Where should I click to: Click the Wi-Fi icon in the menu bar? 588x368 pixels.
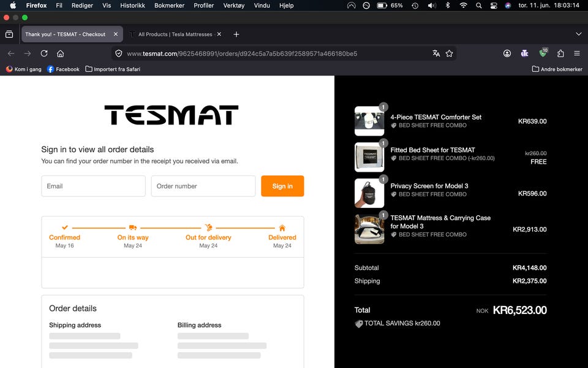464,6
